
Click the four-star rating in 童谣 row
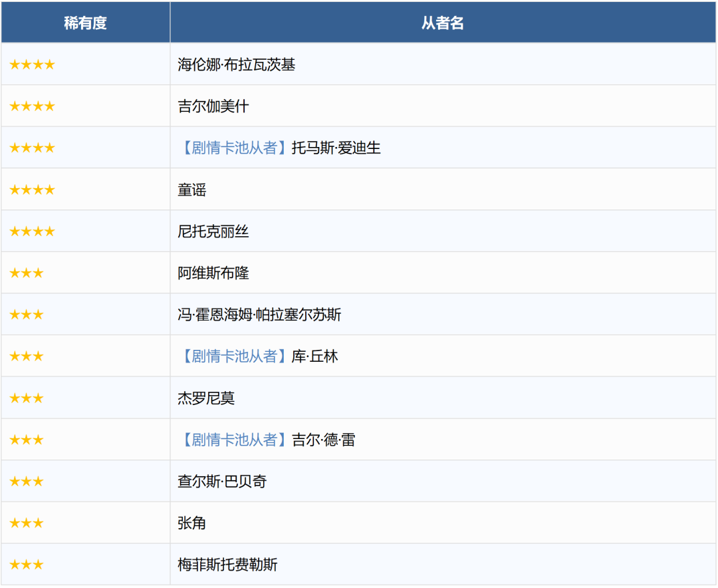32,190
